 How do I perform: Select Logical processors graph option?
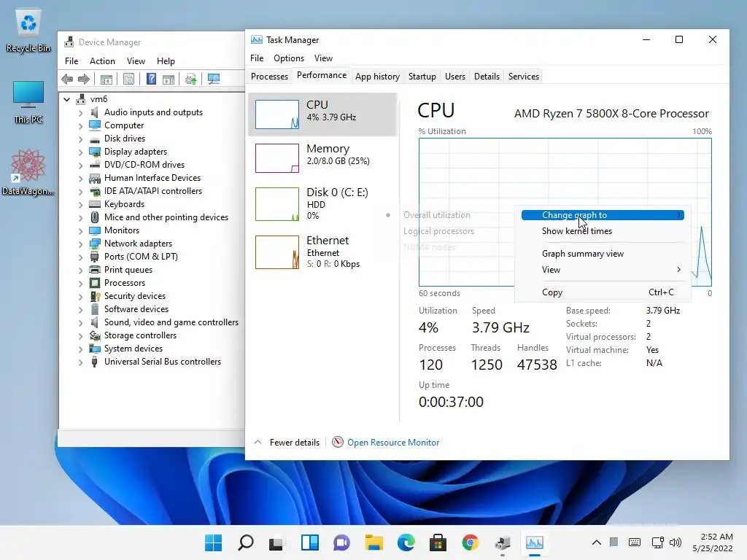click(438, 231)
